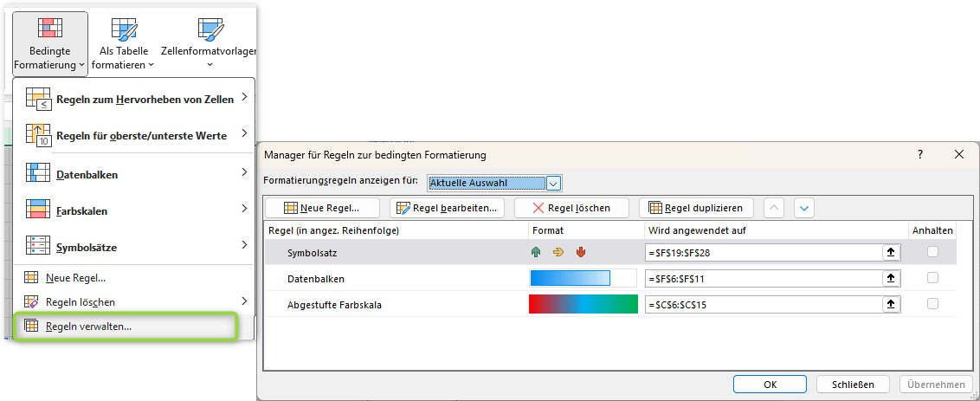Click the red down arrow symbol icon

(581, 252)
